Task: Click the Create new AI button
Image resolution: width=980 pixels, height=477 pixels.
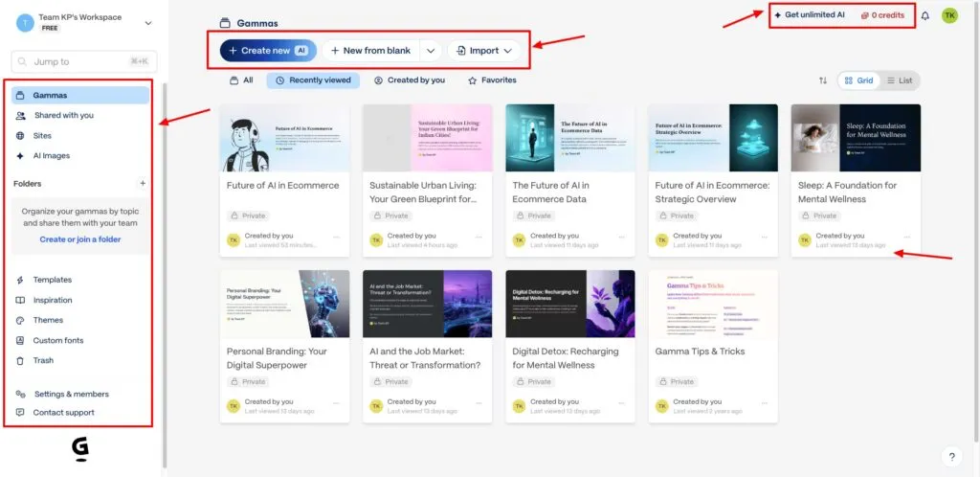Action: (x=268, y=51)
